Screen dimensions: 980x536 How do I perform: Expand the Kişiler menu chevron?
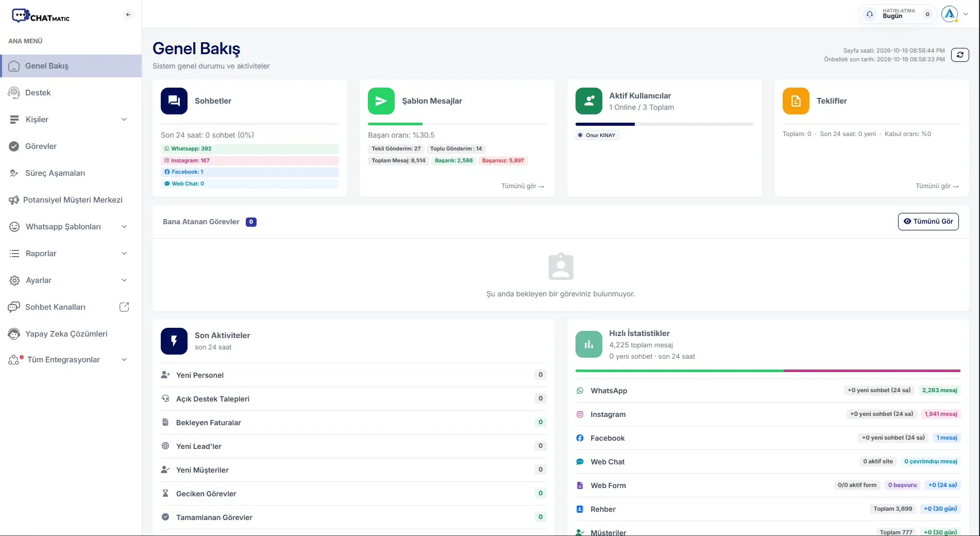pos(124,120)
